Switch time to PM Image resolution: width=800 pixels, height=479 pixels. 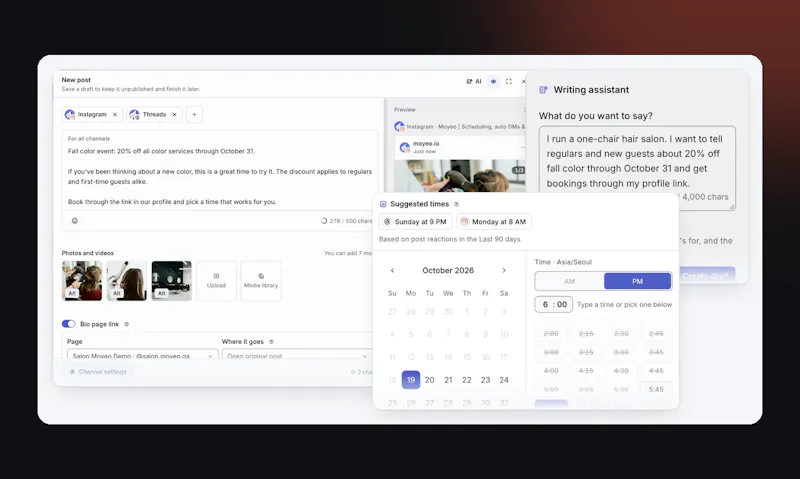(637, 281)
